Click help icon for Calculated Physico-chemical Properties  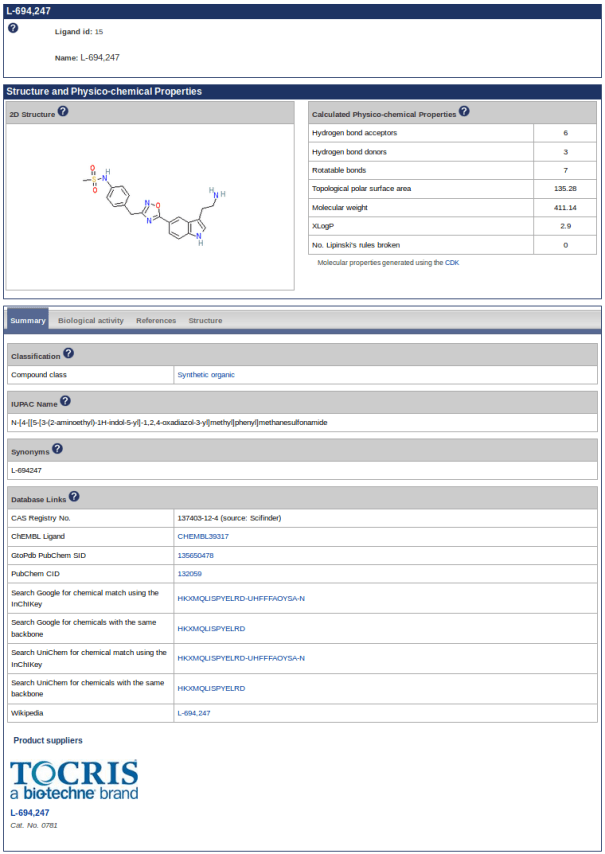pos(464,112)
